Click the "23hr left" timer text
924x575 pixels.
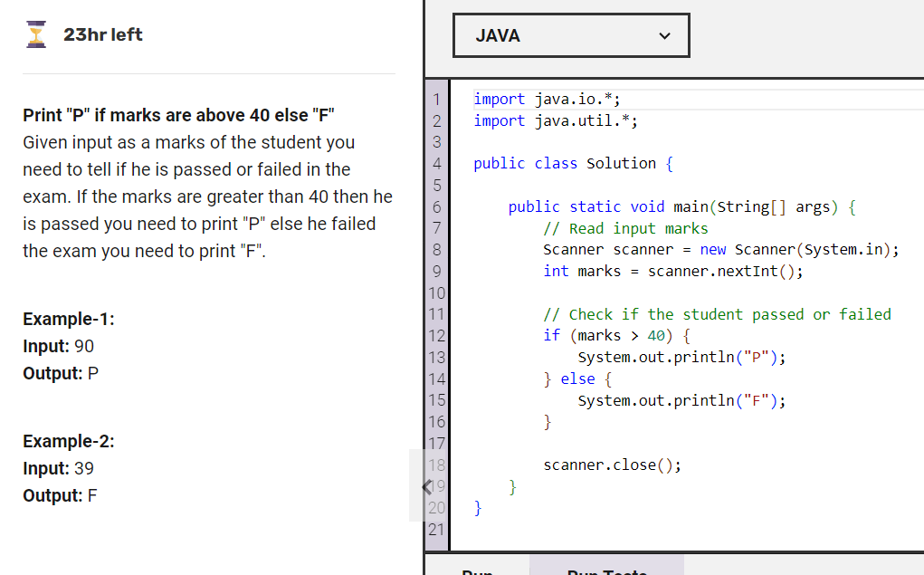102,34
